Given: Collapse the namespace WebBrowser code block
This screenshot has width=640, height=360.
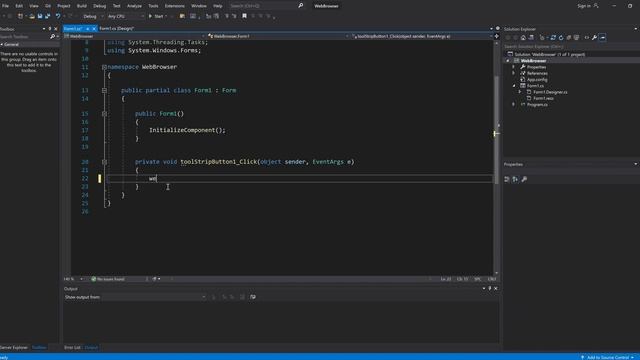Looking at the screenshot, I should tap(104, 67).
